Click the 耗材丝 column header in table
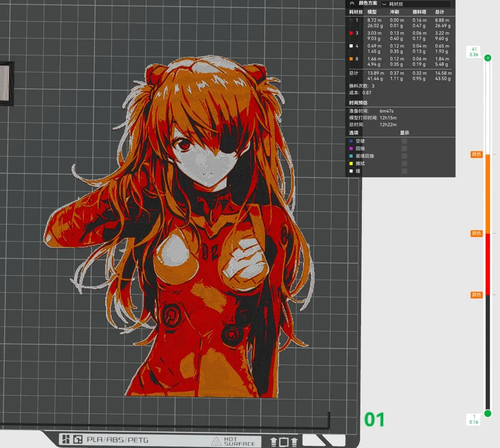 [x=356, y=12]
